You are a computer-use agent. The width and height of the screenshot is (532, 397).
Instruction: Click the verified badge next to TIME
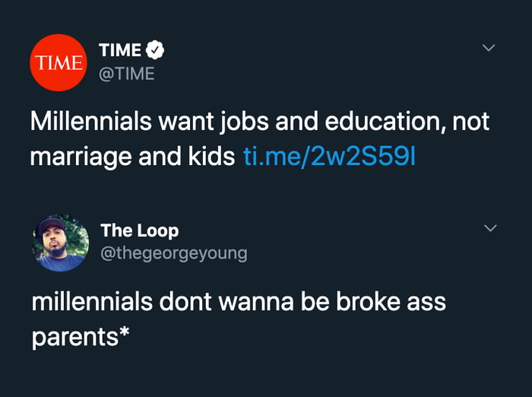[155, 51]
